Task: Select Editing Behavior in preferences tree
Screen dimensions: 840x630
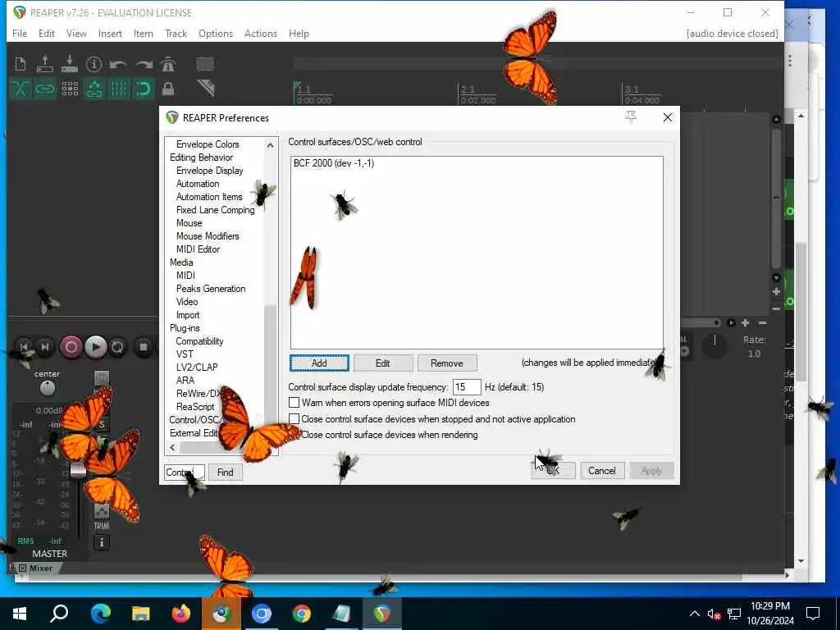Action: pos(202,157)
